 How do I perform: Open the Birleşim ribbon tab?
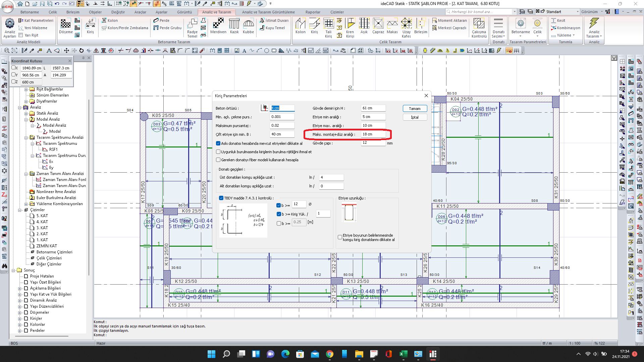click(73, 12)
